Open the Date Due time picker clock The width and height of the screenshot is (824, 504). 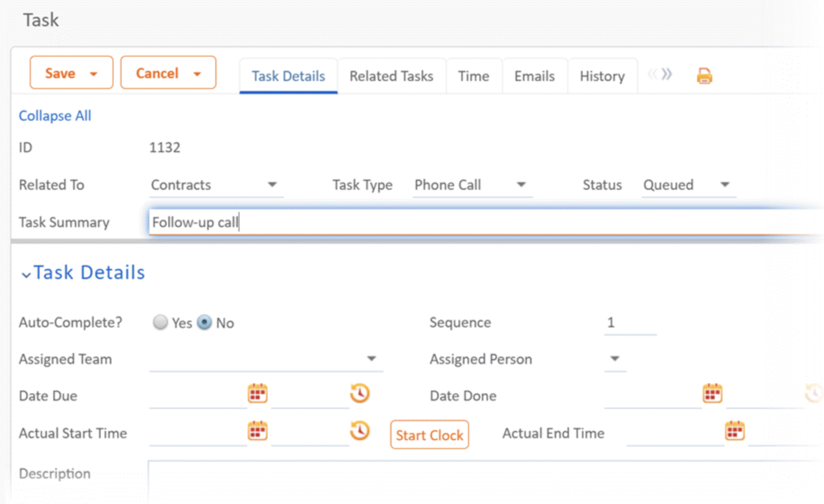pos(360,393)
